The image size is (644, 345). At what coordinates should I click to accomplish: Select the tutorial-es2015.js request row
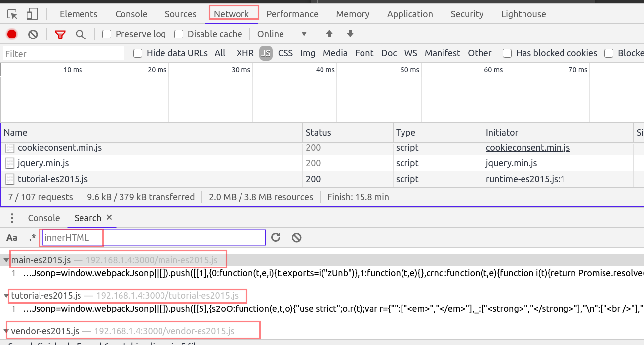322,179
